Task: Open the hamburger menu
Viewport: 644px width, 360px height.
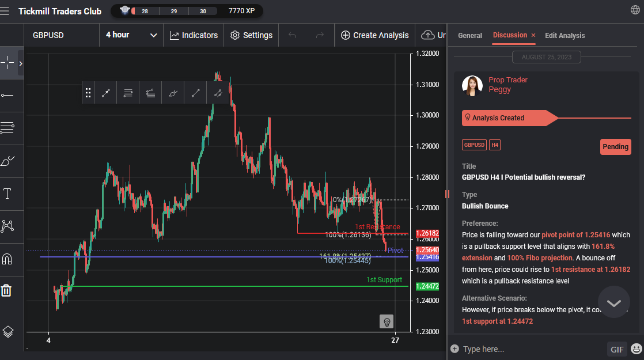Action: pyautogui.click(x=5, y=11)
